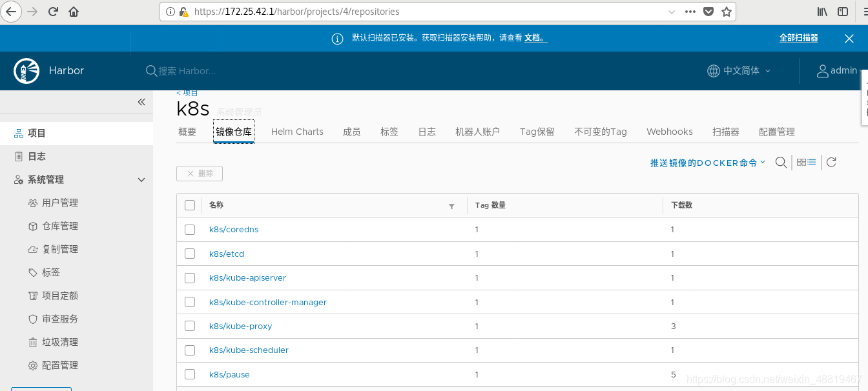Image resolution: width=868 pixels, height=391 pixels.
Task: Select the 镜像仓库 tab
Action: coord(234,132)
